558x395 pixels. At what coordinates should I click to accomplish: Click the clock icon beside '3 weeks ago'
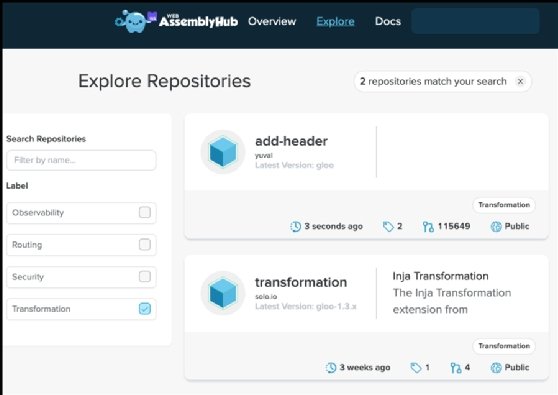(331, 368)
